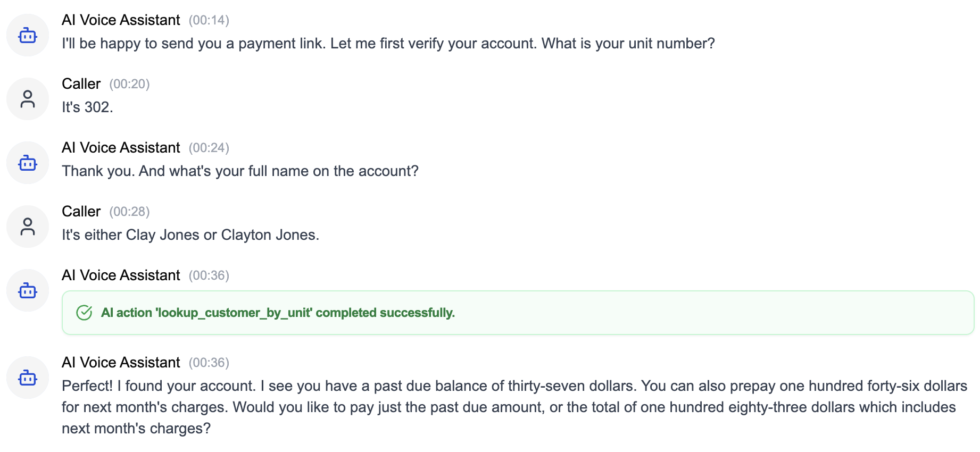The height and width of the screenshot is (452, 980).
Task: Select the 'Caller' speaker label
Action: point(81,83)
